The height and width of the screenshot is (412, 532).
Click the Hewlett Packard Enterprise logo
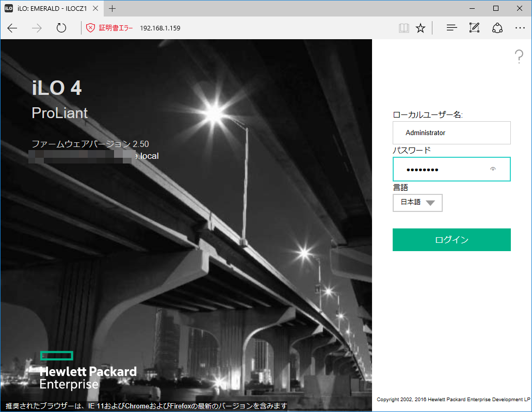click(88, 371)
